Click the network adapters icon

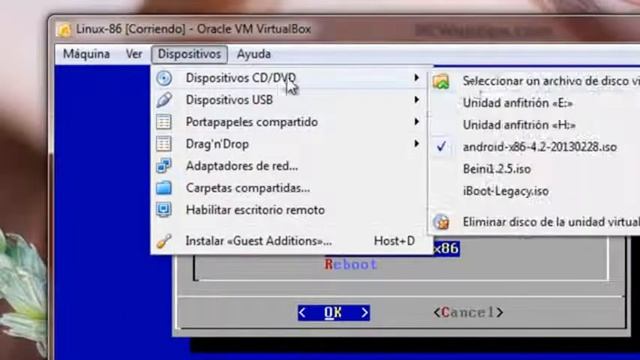click(164, 166)
